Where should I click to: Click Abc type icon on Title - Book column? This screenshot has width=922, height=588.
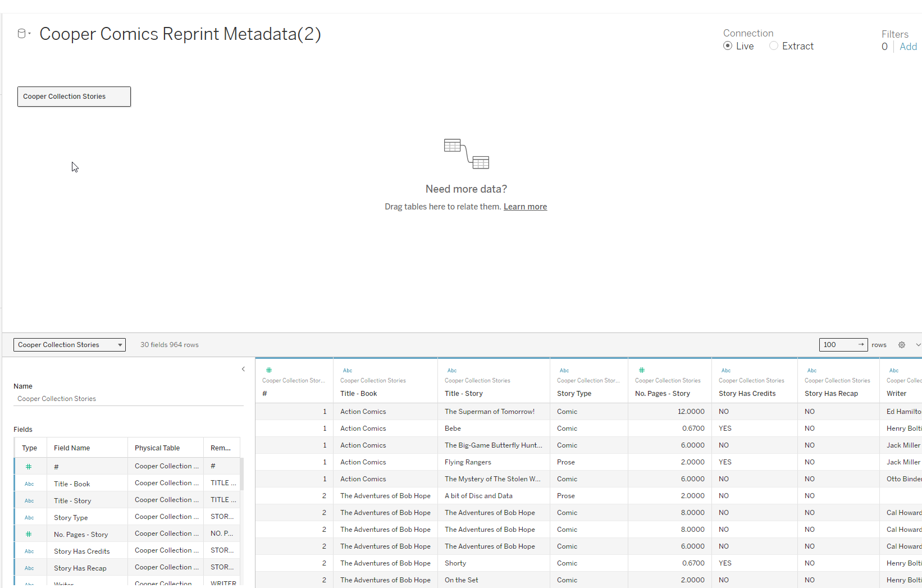click(x=348, y=371)
